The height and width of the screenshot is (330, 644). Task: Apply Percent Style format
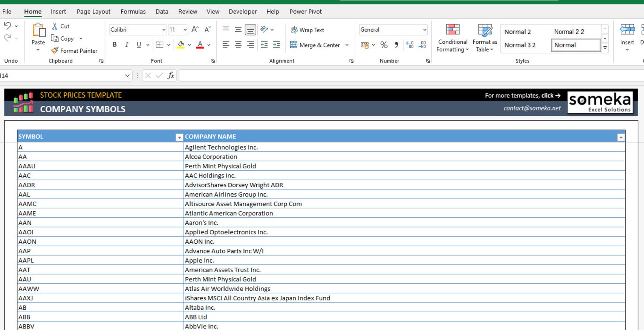384,45
